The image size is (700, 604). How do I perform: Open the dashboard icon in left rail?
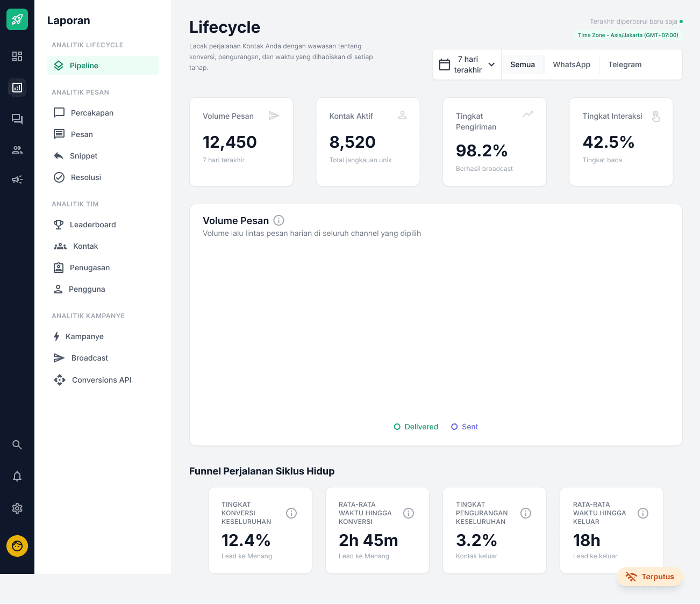click(17, 56)
